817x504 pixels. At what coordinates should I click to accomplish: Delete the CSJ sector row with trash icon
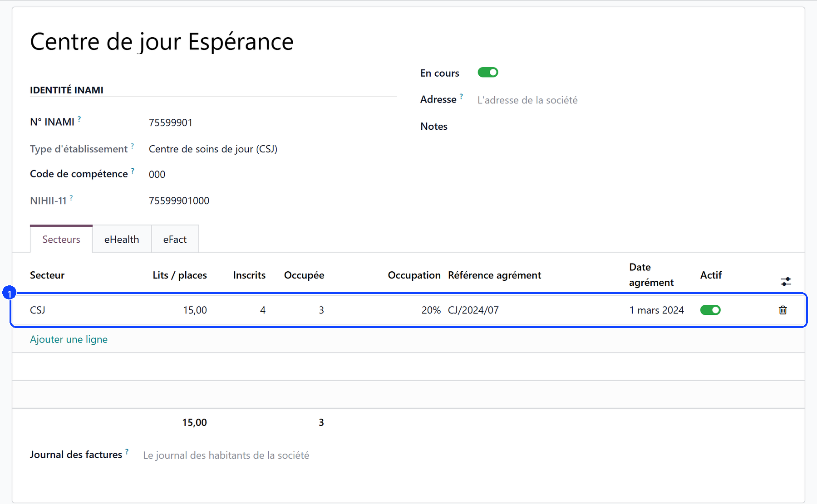pyautogui.click(x=783, y=310)
